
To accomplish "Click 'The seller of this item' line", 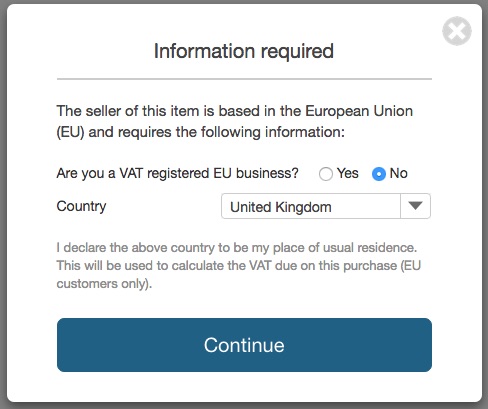I will [x=235, y=111].
